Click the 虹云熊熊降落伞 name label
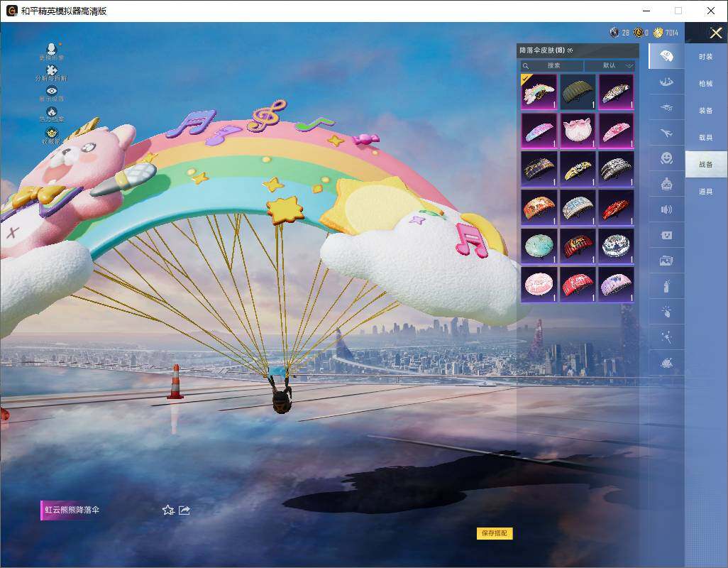728x568 pixels. 72,510
